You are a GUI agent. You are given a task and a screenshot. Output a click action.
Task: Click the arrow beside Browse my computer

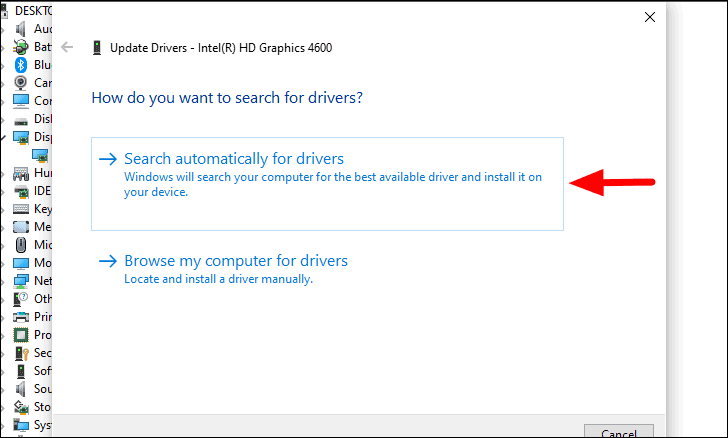108,261
